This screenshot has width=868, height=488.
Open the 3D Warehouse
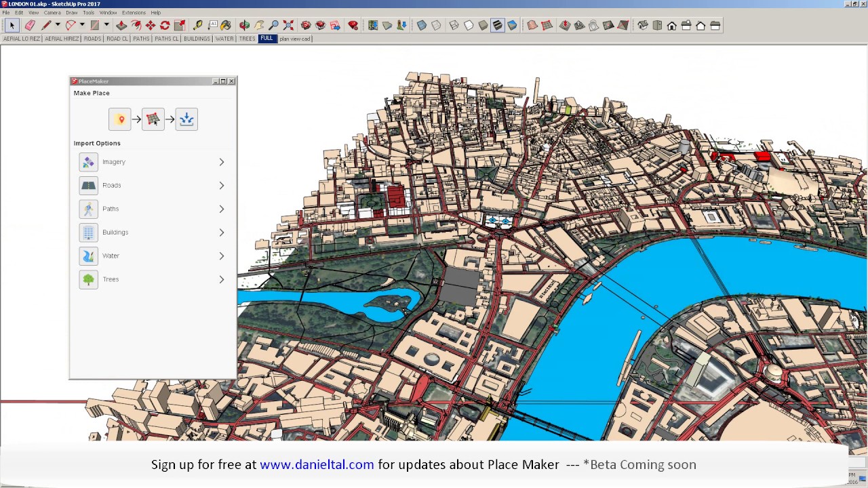coord(306,25)
